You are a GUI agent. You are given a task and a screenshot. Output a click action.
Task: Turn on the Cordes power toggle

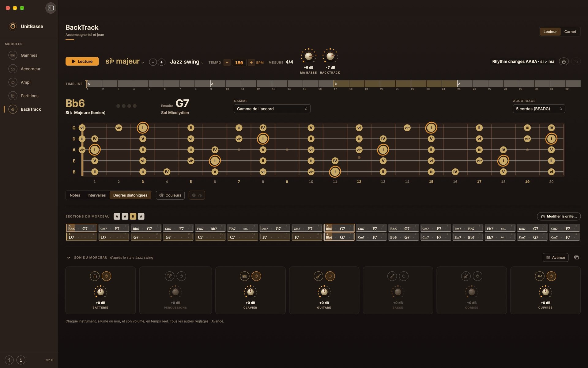pos(477,276)
